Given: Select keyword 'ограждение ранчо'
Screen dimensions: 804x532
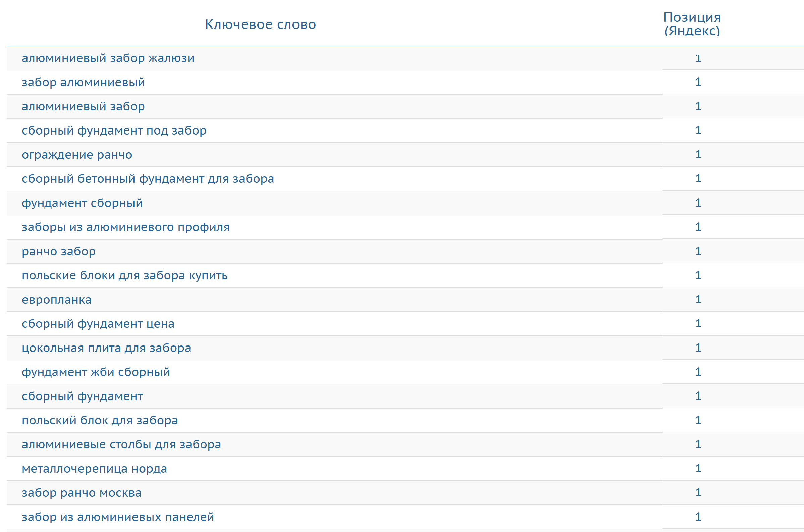Looking at the screenshot, I should pyautogui.click(x=77, y=154).
